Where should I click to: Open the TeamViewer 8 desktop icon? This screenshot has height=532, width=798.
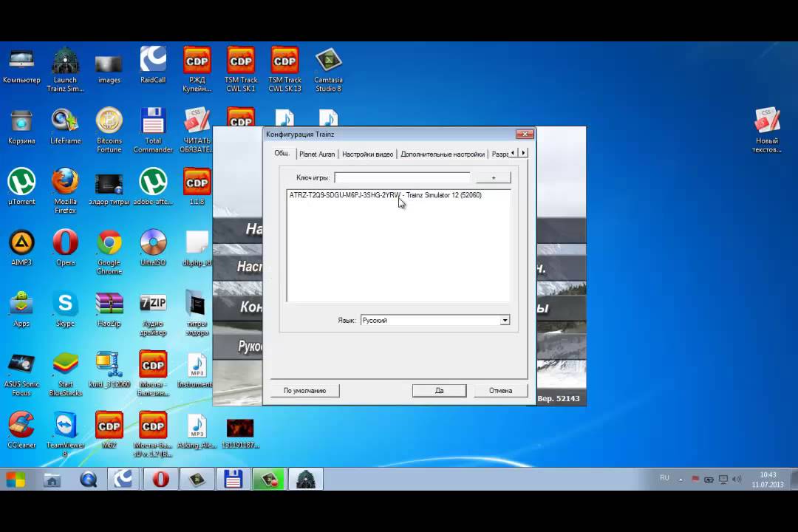65,434
